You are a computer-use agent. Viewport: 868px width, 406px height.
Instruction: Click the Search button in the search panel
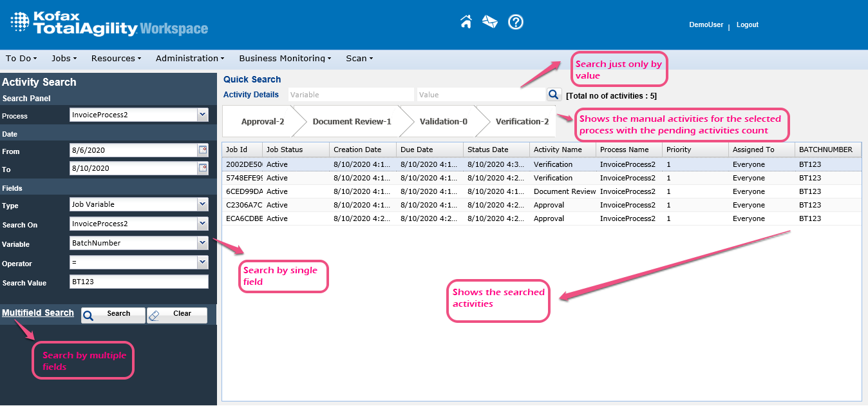(113, 314)
